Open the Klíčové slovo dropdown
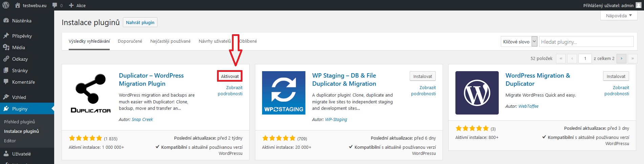Image resolution: width=644 pixels, height=164 pixels. click(519, 42)
